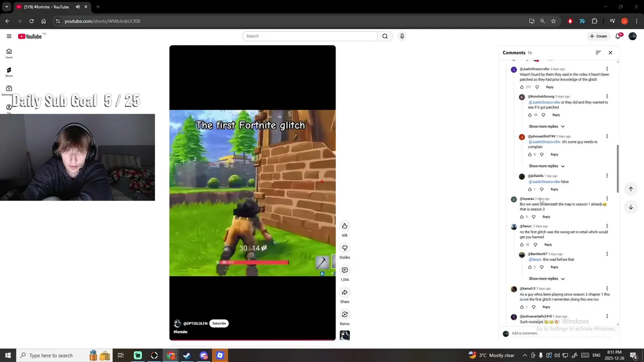Click the video progress bar
Screen dimensions: 644x362
click(253, 339)
